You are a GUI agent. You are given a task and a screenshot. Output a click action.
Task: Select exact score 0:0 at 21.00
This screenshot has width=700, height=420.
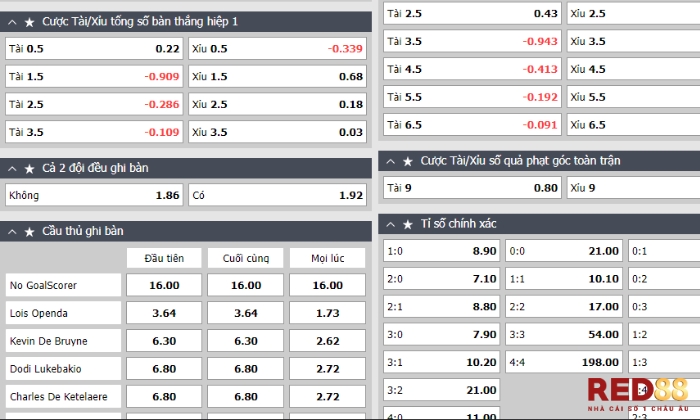[x=564, y=251]
